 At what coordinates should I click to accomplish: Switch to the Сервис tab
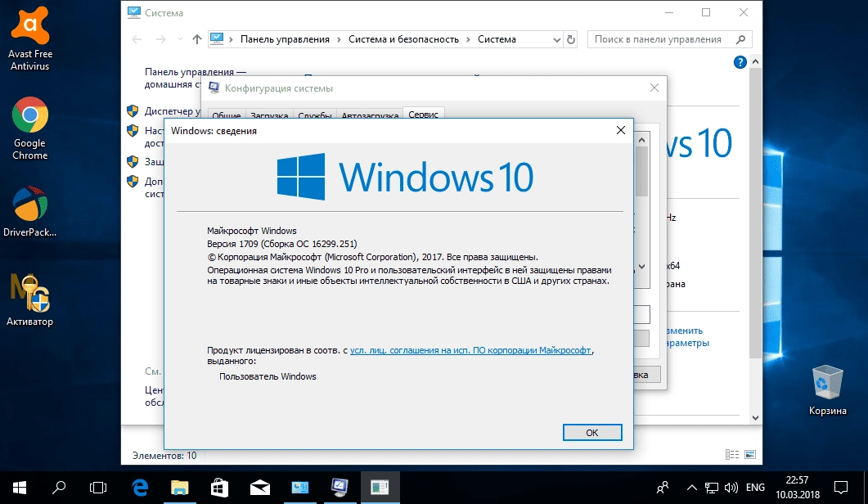click(424, 114)
